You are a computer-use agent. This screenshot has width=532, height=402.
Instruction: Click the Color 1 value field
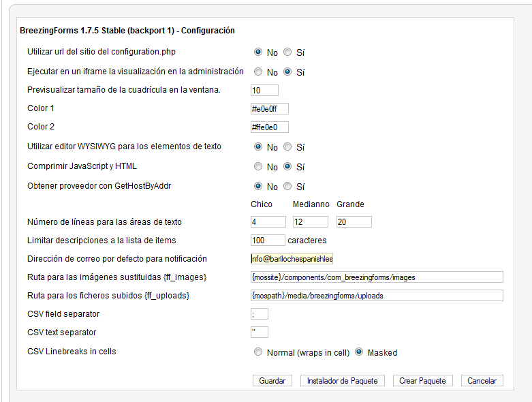(270, 109)
